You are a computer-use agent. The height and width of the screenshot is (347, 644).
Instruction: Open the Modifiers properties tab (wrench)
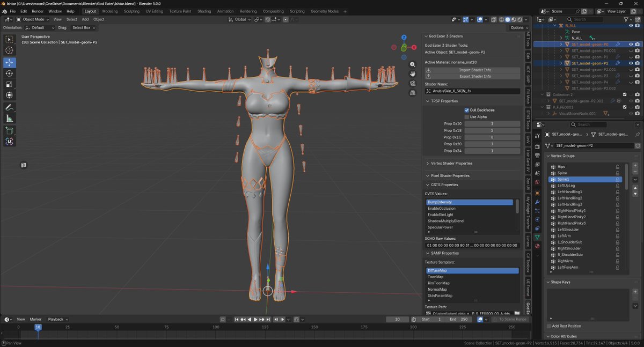537,201
